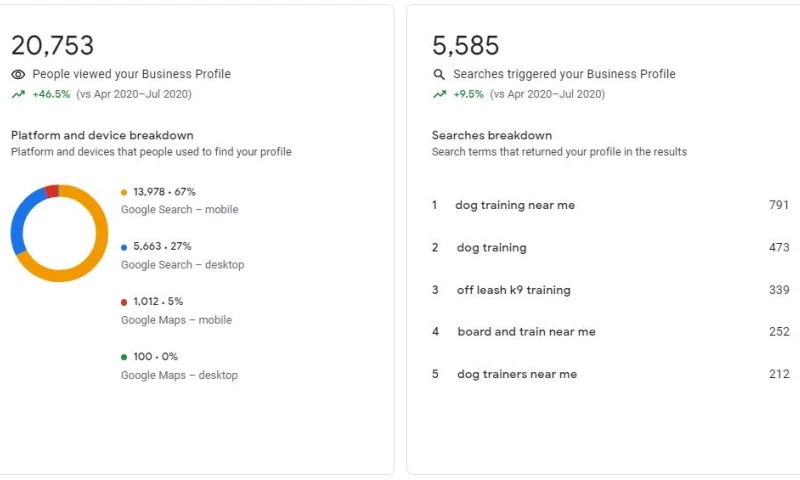Image resolution: width=800 pixels, height=480 pixels.
Task: Click the green trend arrow next to +46.5%
Action: (18, 94)
